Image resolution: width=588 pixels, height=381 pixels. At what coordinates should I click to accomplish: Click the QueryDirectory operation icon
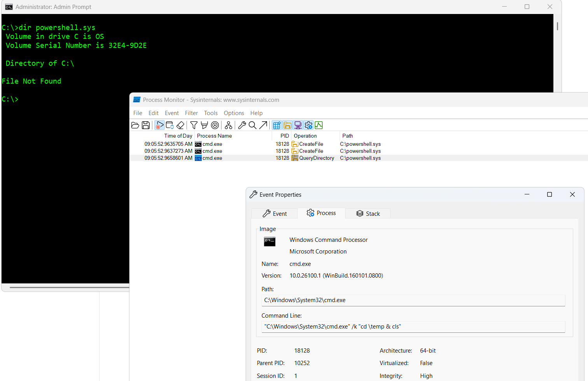point(295,158)
